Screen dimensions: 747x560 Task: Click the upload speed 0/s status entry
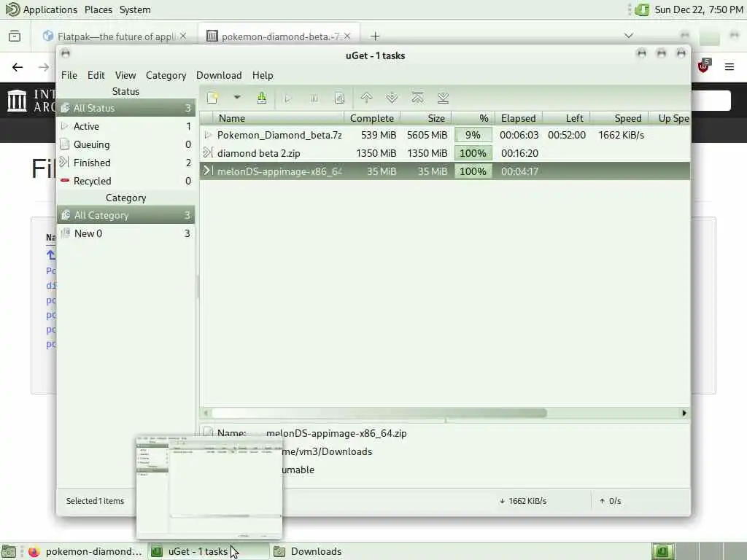click(x=611, y=501)
